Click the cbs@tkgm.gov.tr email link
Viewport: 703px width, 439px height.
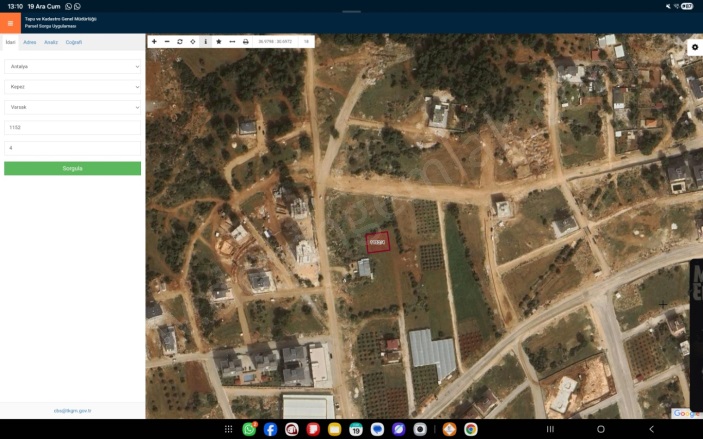point(72,411)
